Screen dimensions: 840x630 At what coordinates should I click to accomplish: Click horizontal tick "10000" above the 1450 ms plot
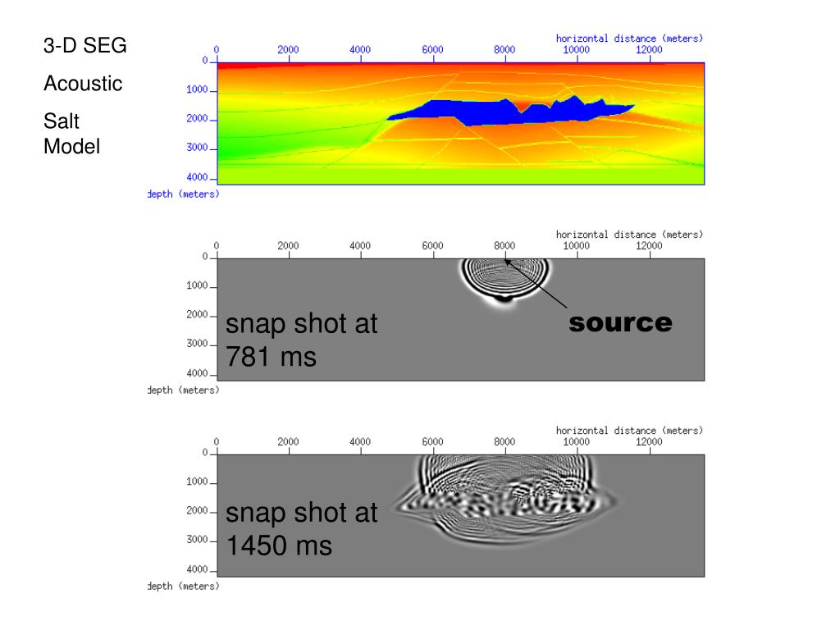pos(577,442)
